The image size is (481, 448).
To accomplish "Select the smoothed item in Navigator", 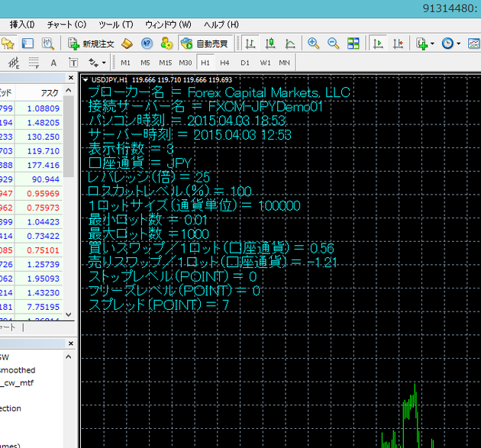I will 18,370.
